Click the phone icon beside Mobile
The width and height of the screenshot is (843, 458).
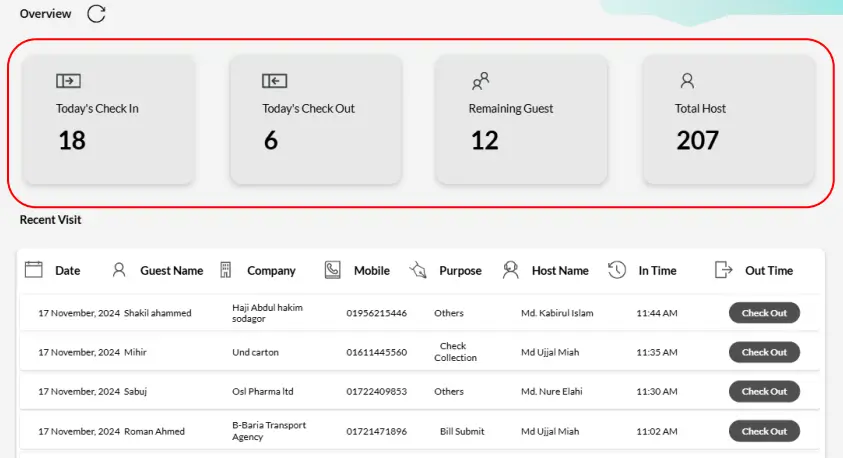pos(333,270)
